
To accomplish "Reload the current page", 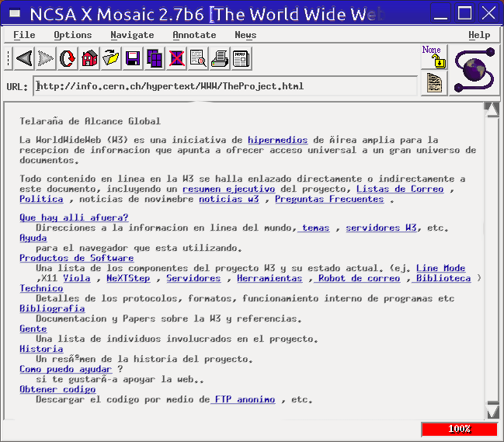I will point(68,58).
